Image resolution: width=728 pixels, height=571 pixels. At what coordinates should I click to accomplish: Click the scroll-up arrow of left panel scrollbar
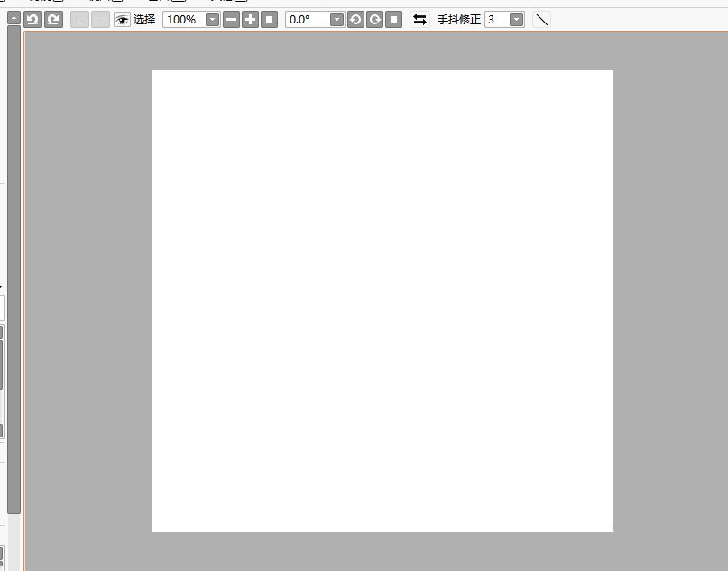[14, 18]
